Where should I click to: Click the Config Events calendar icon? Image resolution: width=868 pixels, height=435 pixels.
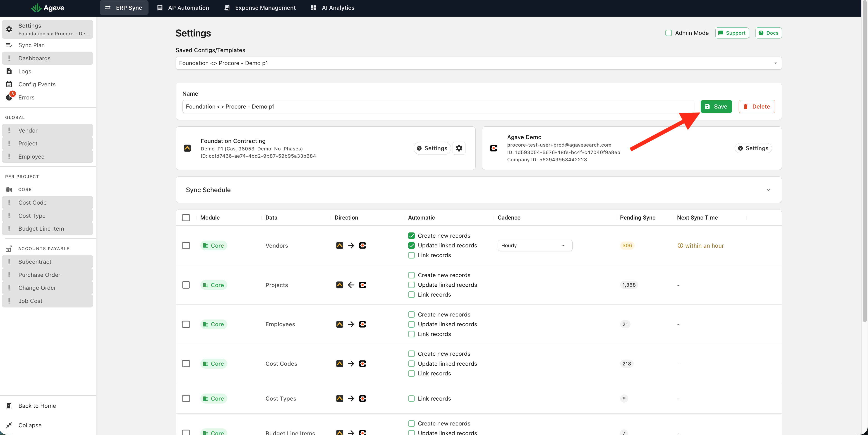9,84
